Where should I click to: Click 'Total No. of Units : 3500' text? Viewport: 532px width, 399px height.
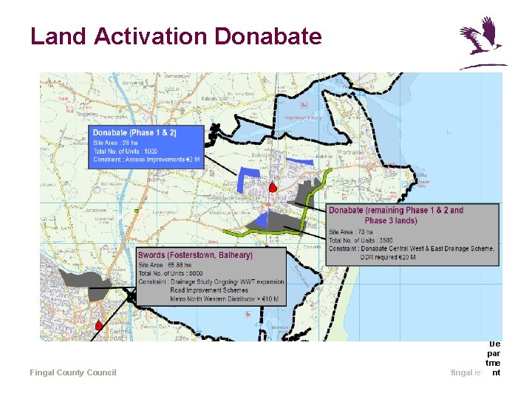pyautogui.click(x=361, y=241)
